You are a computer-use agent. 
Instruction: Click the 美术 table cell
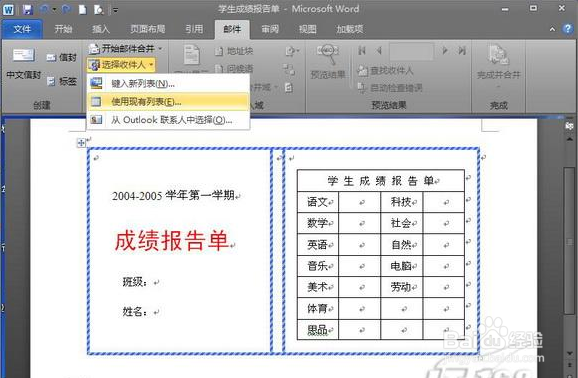(x=318, y=287)
